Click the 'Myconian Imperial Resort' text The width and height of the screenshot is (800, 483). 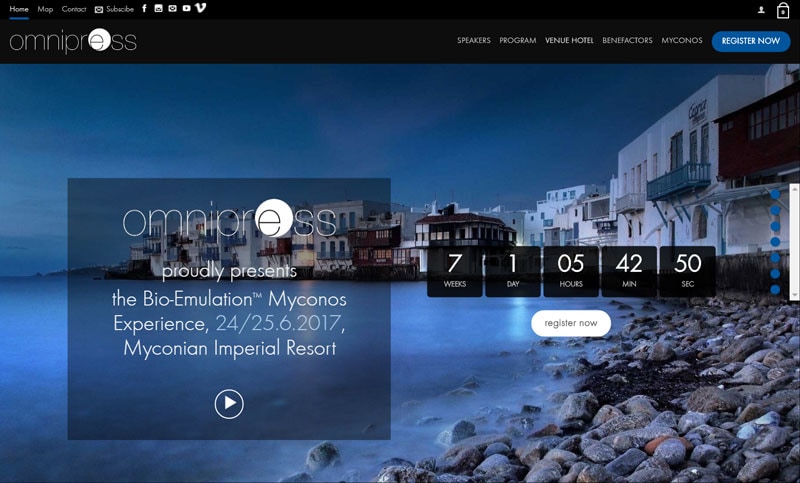(230, 348)
